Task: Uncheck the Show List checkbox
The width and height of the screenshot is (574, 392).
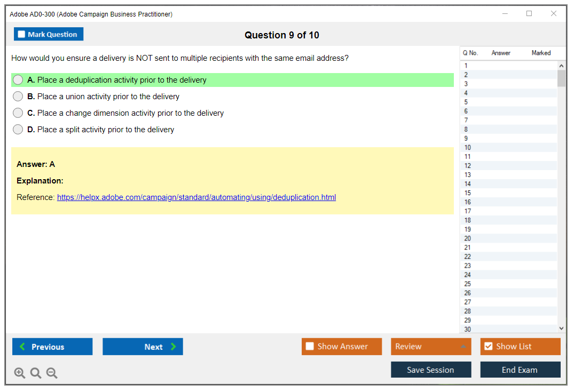Action: [x=488, y=347]
